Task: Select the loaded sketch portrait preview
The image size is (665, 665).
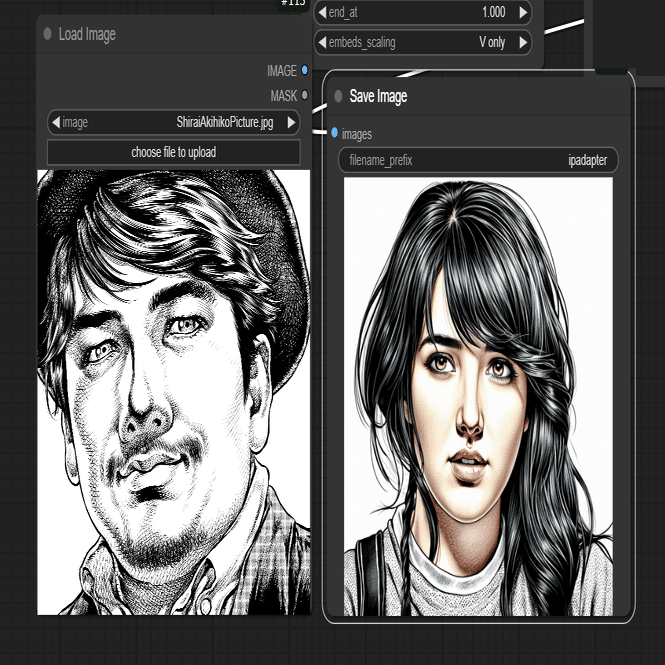Action: point(174,392)
